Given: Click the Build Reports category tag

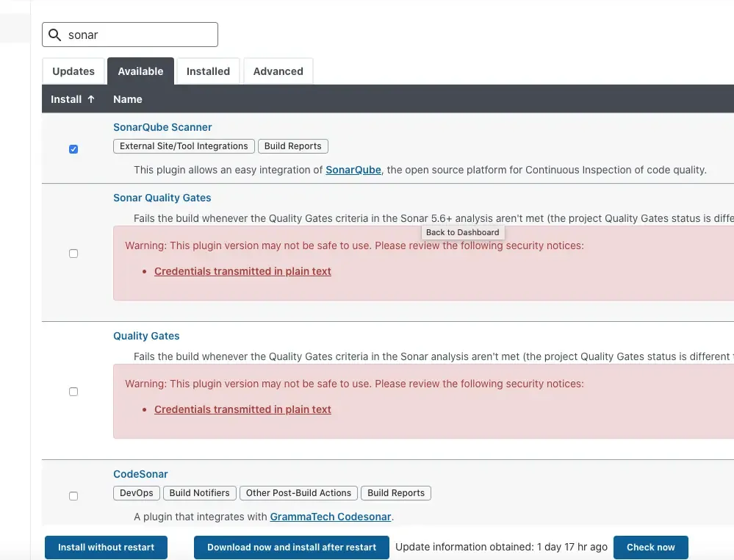Looking at the screenshot, I should pyautogui.click(x=292, y=146).
